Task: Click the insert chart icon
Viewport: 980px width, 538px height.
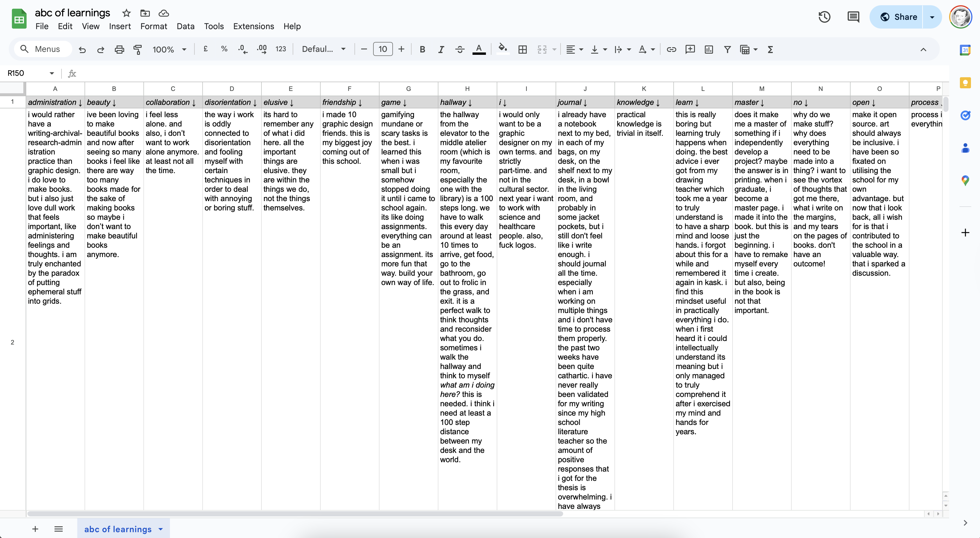Action: click(x=709, y=50)
